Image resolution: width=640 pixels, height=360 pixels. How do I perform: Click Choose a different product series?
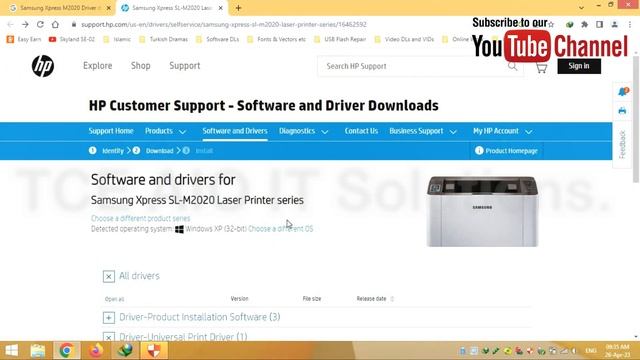(x=140, y=218)
